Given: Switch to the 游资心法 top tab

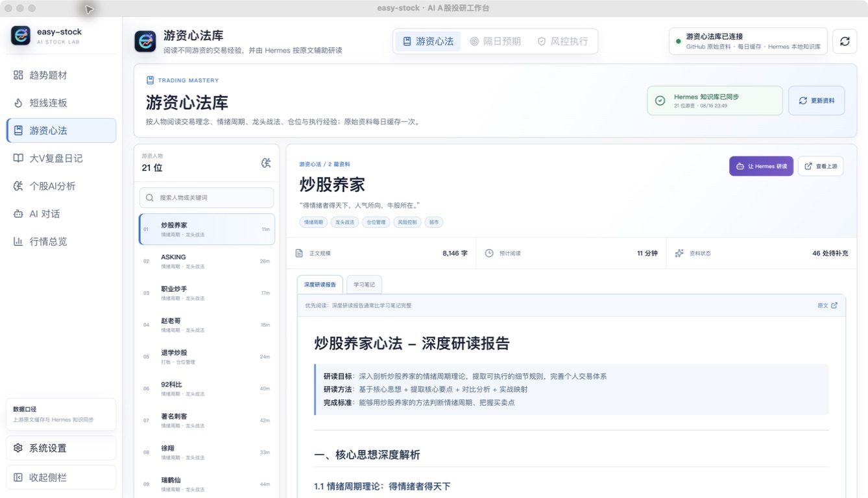Looking at the screenshot, I should pyautogui.click(x=428, y=41).
